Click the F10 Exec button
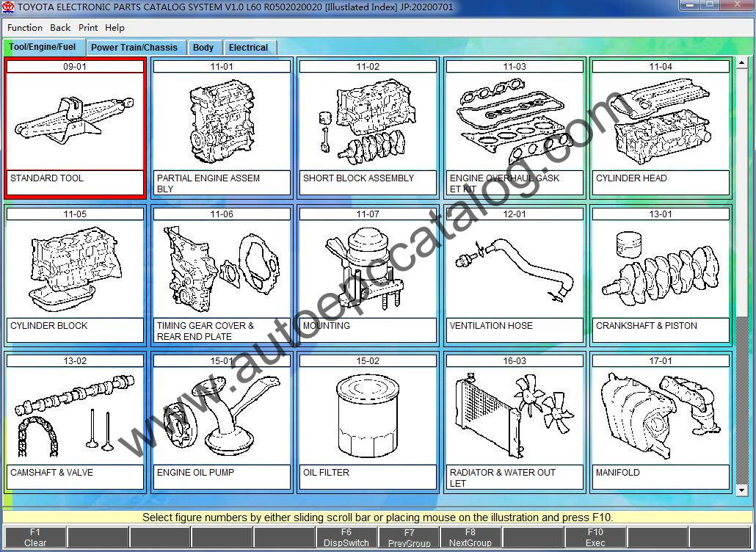The image size is (756, 552). pyautogui.click(x=595, y=537)
